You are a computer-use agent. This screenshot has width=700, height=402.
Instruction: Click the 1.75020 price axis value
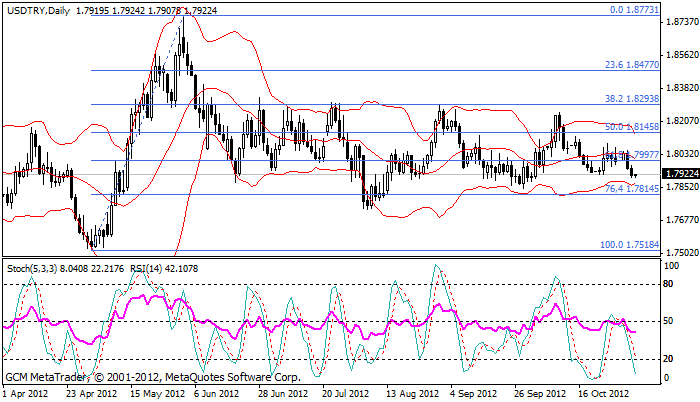[x=682, y=253]
